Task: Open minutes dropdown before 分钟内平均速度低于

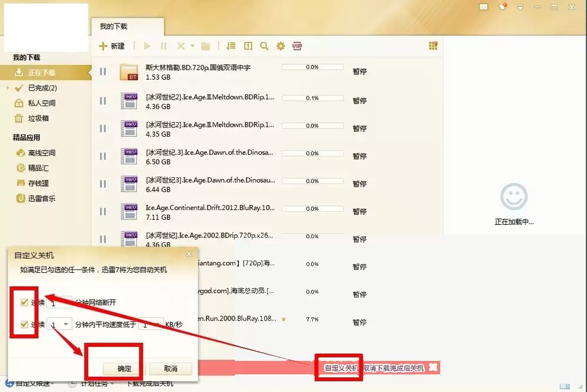Action: pyautogui.click(x=66, y=325)
